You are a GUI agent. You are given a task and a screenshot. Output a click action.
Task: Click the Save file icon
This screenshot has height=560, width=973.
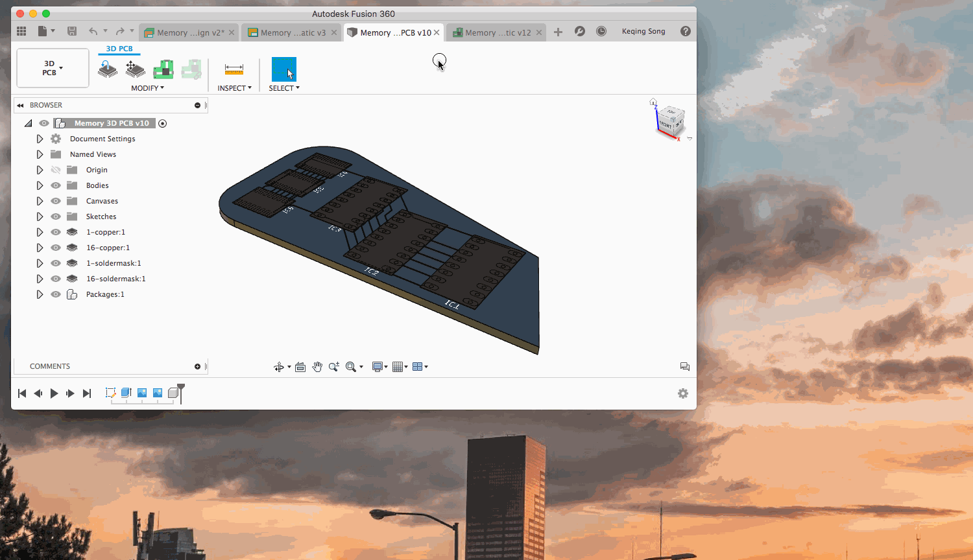tap(72, 31)
